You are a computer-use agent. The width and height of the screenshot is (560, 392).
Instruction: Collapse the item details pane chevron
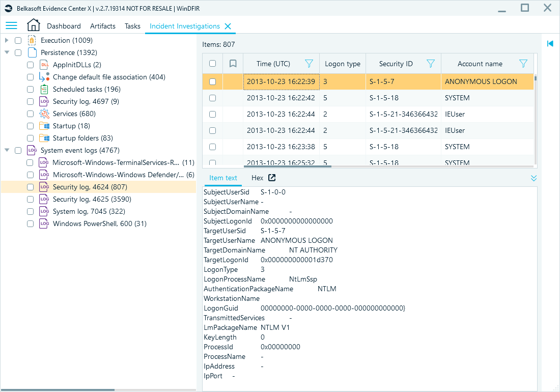[534, 178]
